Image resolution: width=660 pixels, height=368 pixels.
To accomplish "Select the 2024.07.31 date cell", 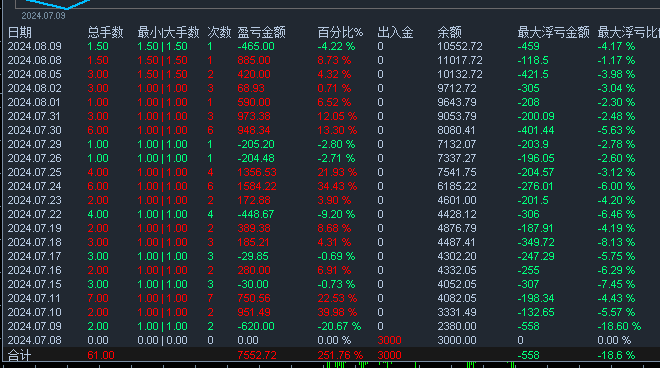I will 35,116.
